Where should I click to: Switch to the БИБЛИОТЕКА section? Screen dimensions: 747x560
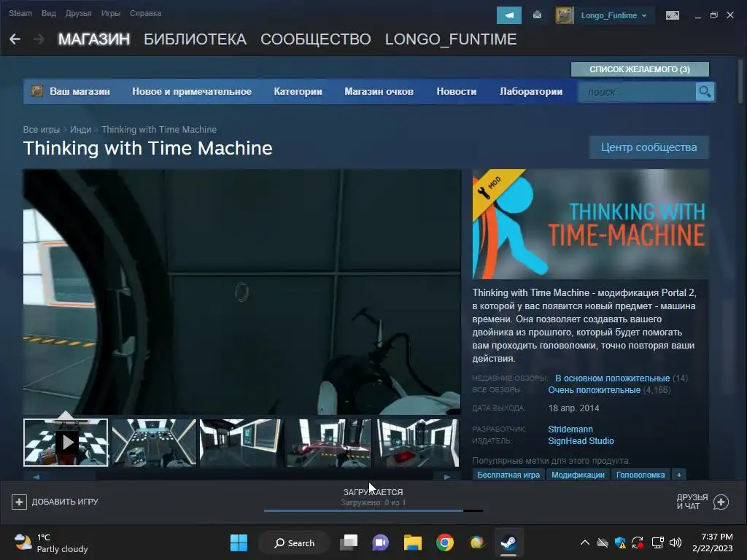click(x=196, y=39)
